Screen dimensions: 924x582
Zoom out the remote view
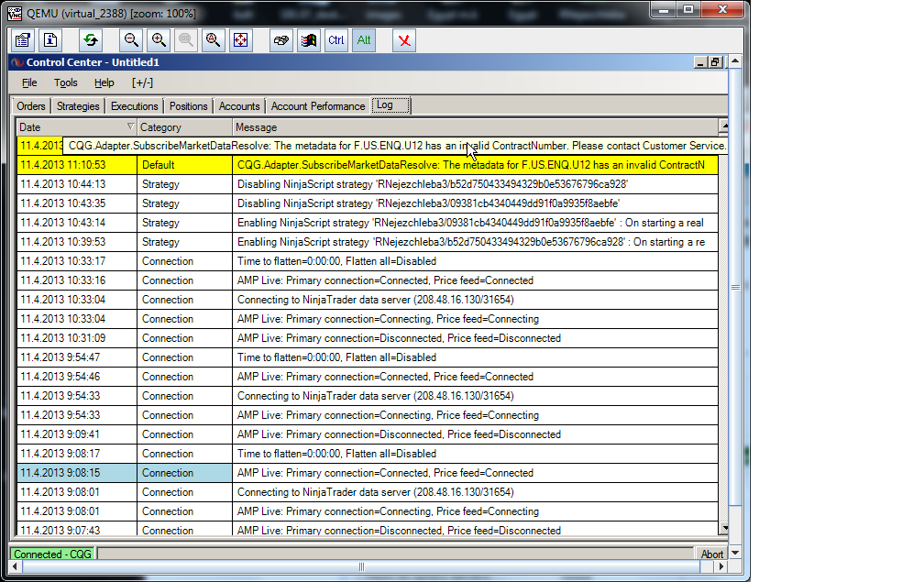[131, 40]
